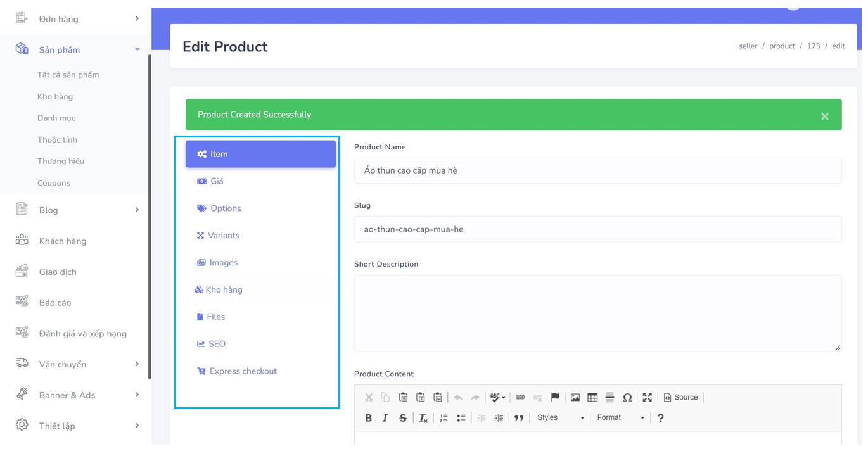
Task: Click the anchor flag icon
Action: [x=555, y=398]
